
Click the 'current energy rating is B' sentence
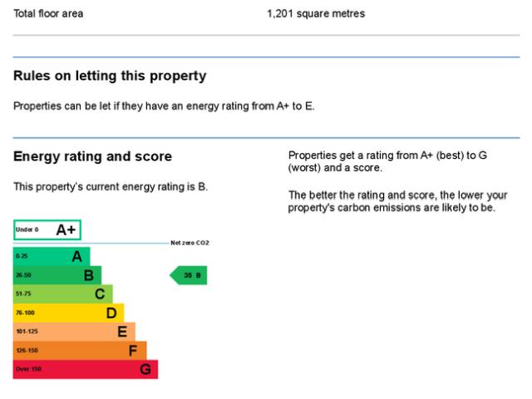tap(111, 186)
